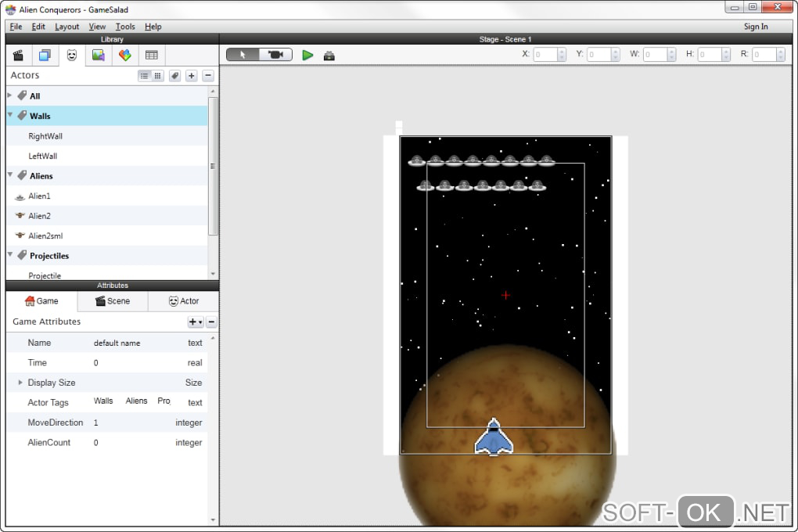Collapse the Aliens tag group
The width and height of the screenshot is (798, 532).
coord(9,174)
